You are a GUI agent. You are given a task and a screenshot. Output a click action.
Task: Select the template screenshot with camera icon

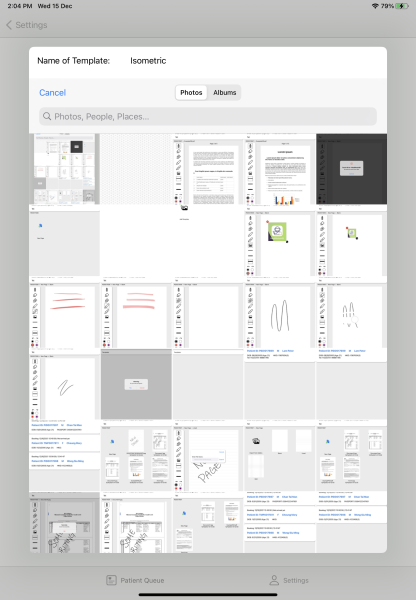(280, 456)
